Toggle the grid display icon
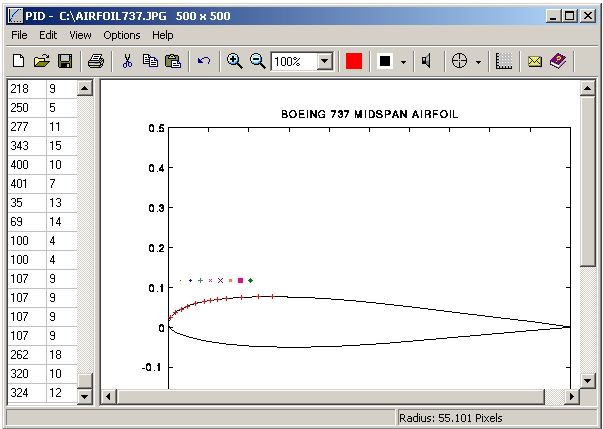Viewport: 603px width, 429px height. [x=504, y=61]
